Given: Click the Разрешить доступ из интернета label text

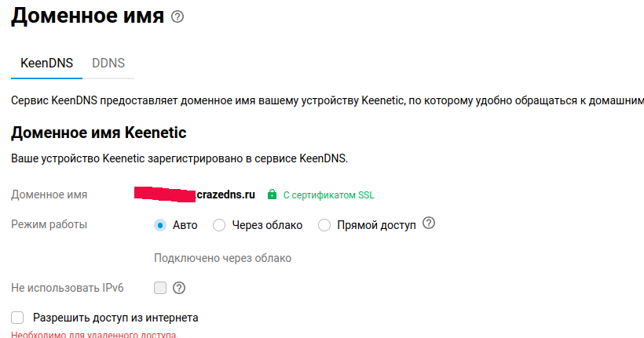Looking at the screenshot, I should pos(115,318).
